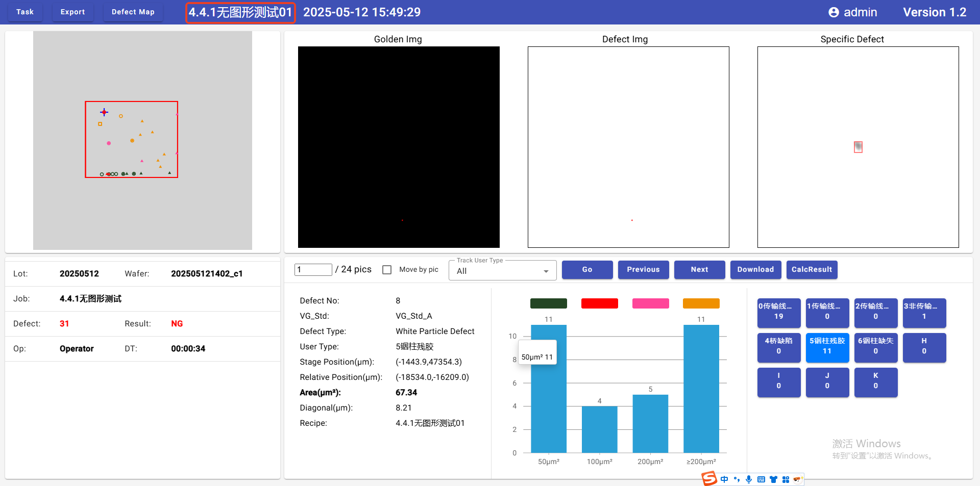The image size is (980, 486).
Task: Click the Sogou input method logo
Action: coord(709,479)
